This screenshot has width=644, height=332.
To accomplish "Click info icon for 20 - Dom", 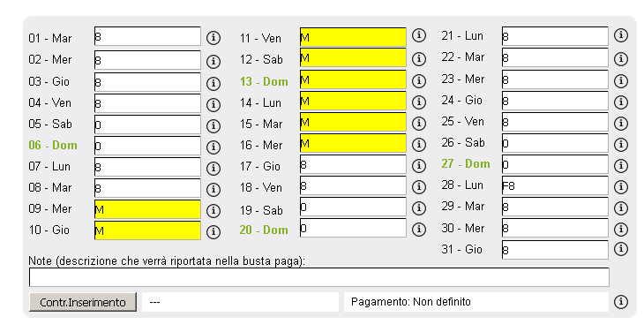I will [418, 230].
